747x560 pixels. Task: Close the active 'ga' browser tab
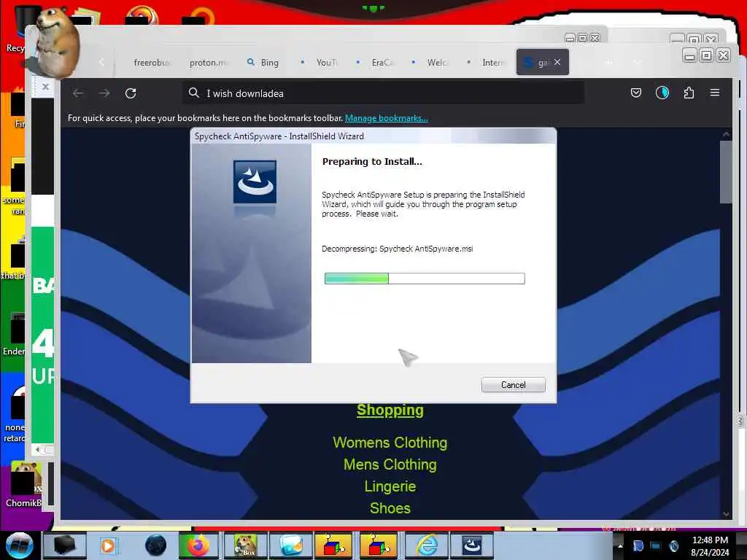tap(557, 63)
